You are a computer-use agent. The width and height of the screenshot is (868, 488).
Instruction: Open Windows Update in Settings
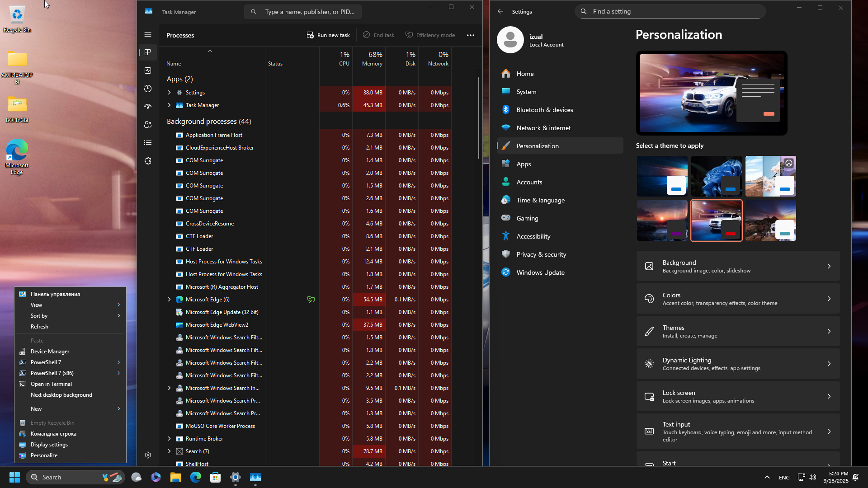click(560, 272)
